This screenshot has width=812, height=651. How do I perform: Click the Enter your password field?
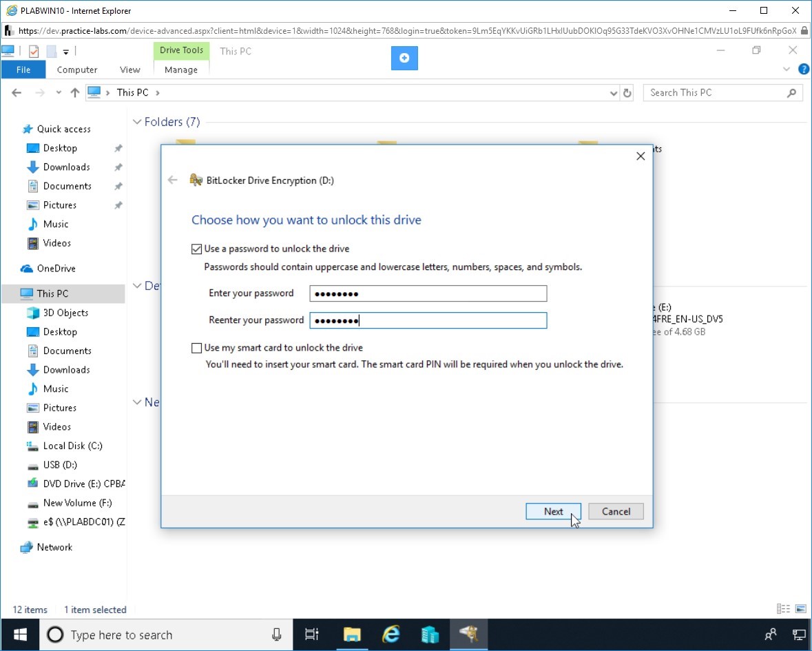tap(428, 293)
